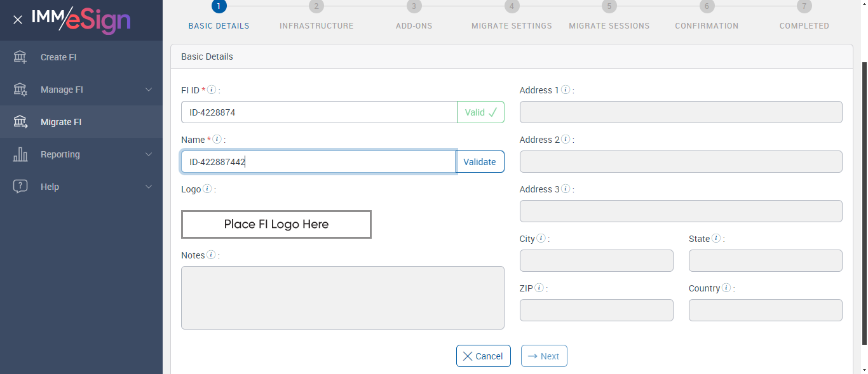
Task: Close the sidebar with the X icon
Action: tap(18, 20)
